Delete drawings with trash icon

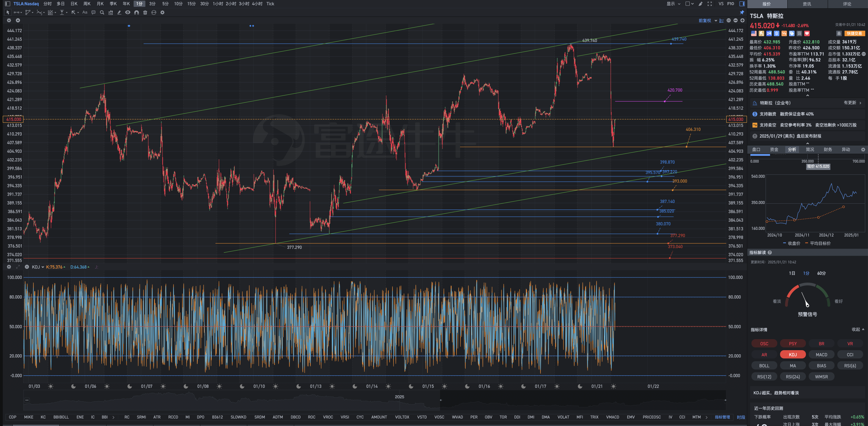tap(145, 12)
